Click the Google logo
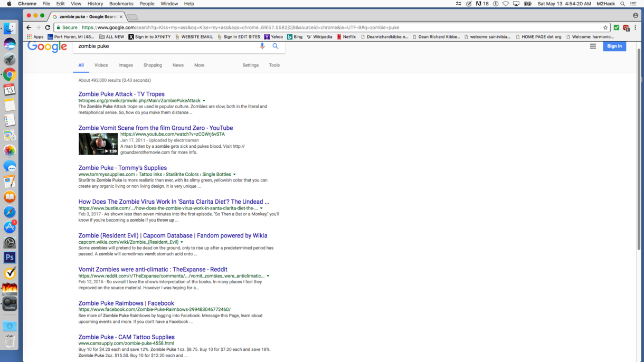The height and width of the screenshot is (362, 644). tap(48, 46)
